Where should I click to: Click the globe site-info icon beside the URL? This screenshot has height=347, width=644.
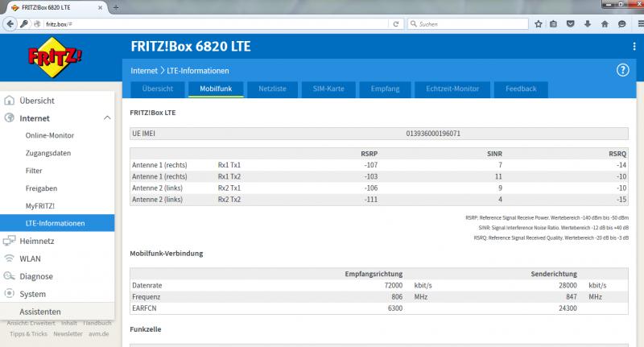coord(37,24)
